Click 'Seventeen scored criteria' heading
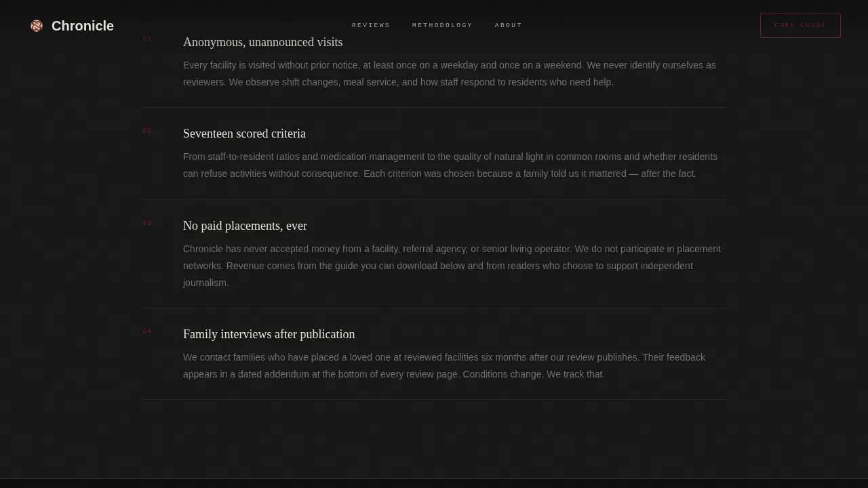 [244, 134]
